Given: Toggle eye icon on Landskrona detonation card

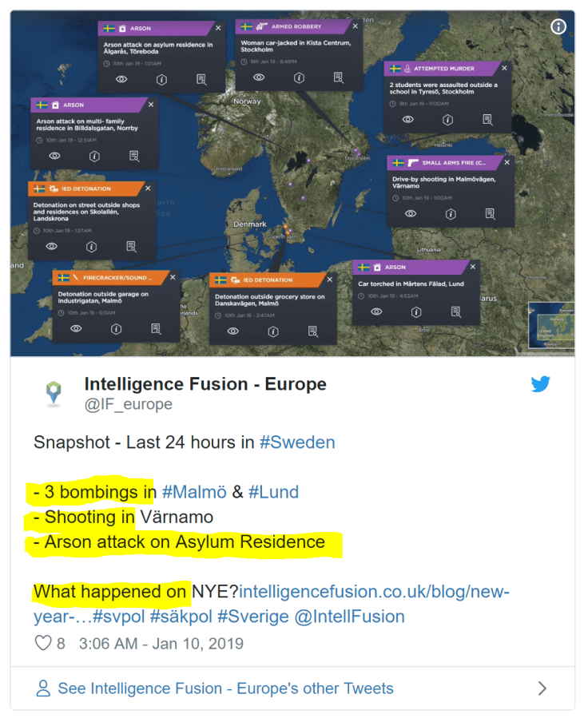Looking at the screenshot, I should tap(52, 246).
